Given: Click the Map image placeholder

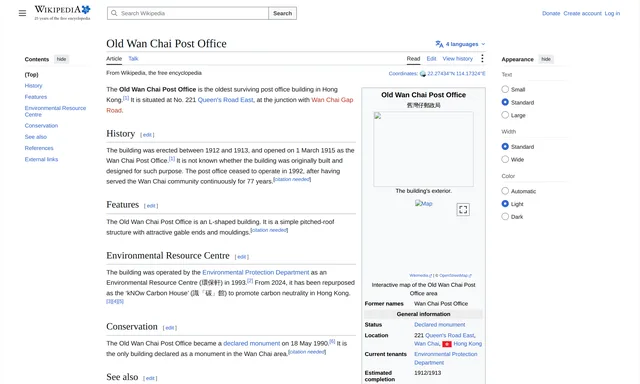Looking at the screenshot, I should point(423,203).
